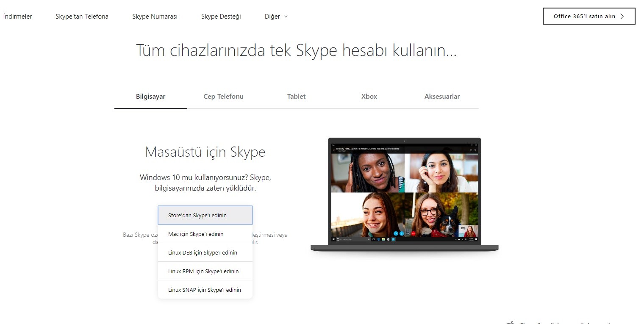Viewport: 644px width, 324px height.
Task: Switch to the Xbox tab
Action: click(369, 97)
